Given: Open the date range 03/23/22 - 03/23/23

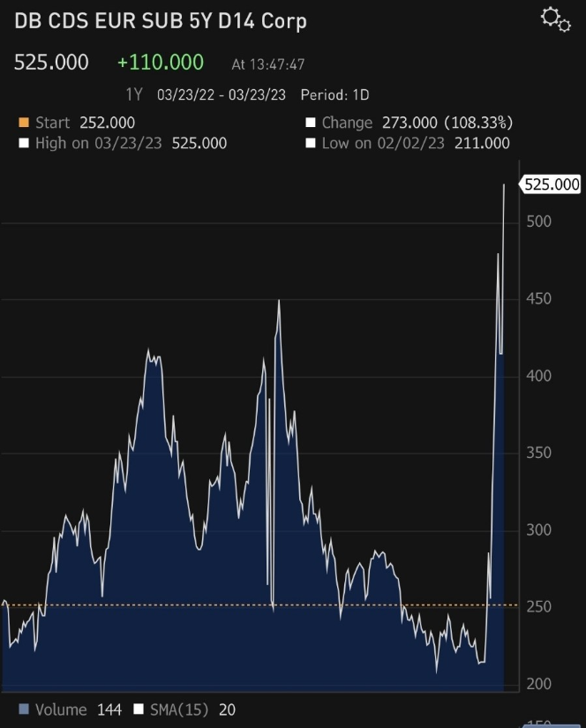Looking at the screenshot, I should coord(221,94).
